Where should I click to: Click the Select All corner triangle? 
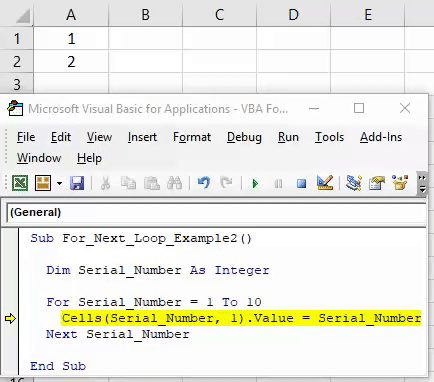(x=23, y=16)
